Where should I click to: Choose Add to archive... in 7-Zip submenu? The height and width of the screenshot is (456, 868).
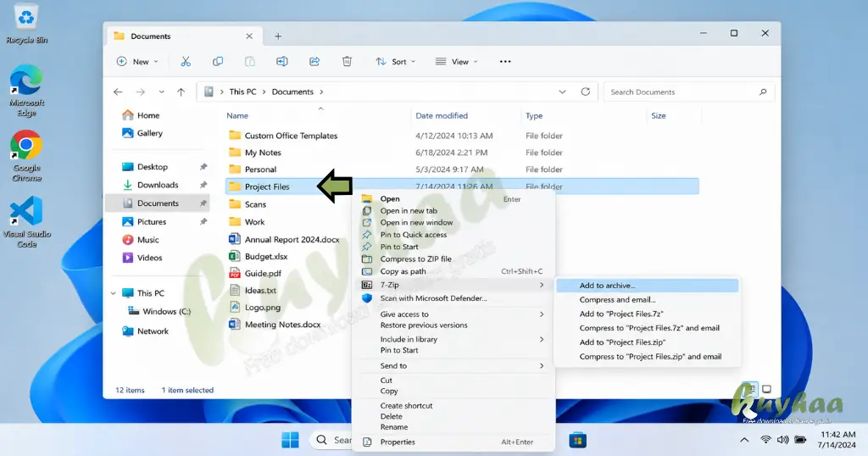647,286
